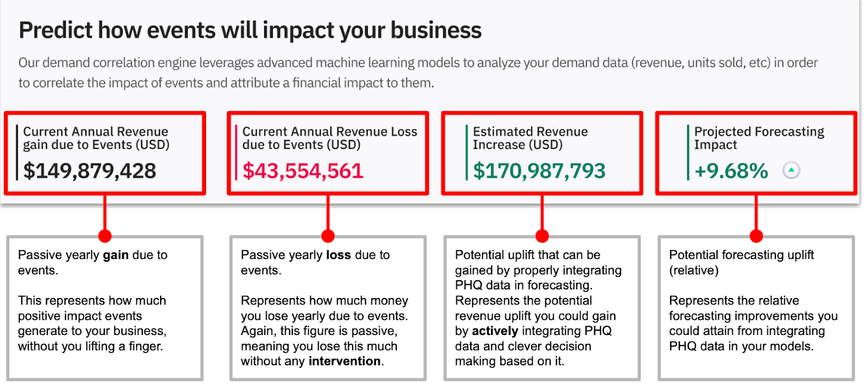The height and width of the screenshot is (392, 868).
Task: Click the red dot above Passive yearly gain note
Action: click(105, 236)
